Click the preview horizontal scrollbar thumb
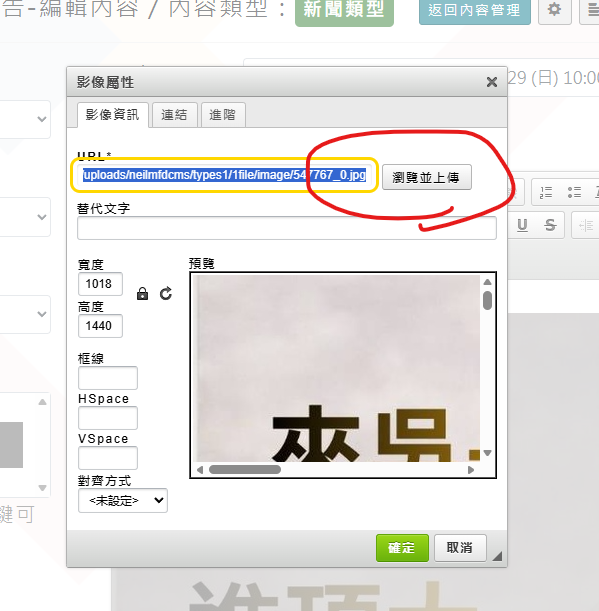The width and height of the screenshot is (599, 611). tap(245, 470)
